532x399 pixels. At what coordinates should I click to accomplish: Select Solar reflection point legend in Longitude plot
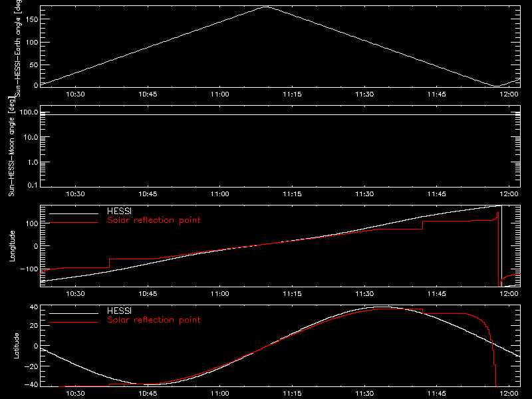[x=154, y=220]
